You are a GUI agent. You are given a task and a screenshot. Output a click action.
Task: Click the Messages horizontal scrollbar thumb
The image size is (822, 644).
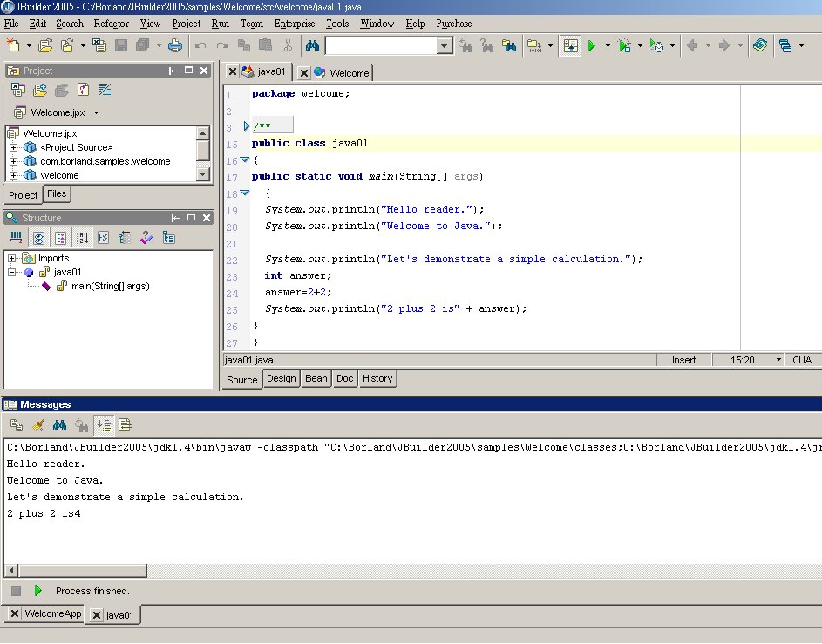(82, 570)
